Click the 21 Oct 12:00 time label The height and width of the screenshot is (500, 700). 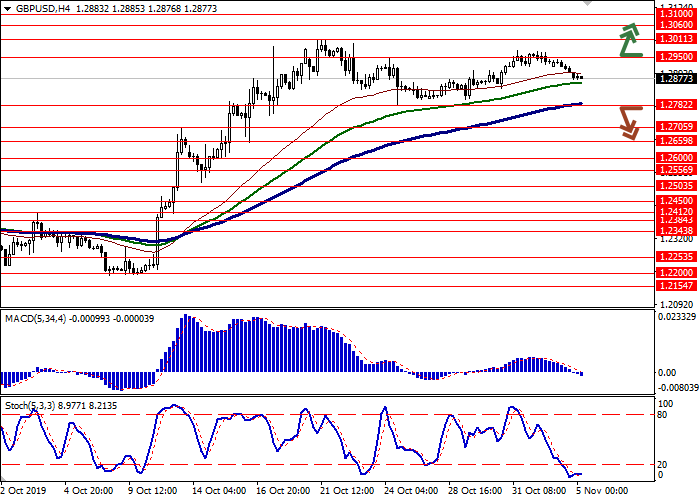click(x=345, y=491)
